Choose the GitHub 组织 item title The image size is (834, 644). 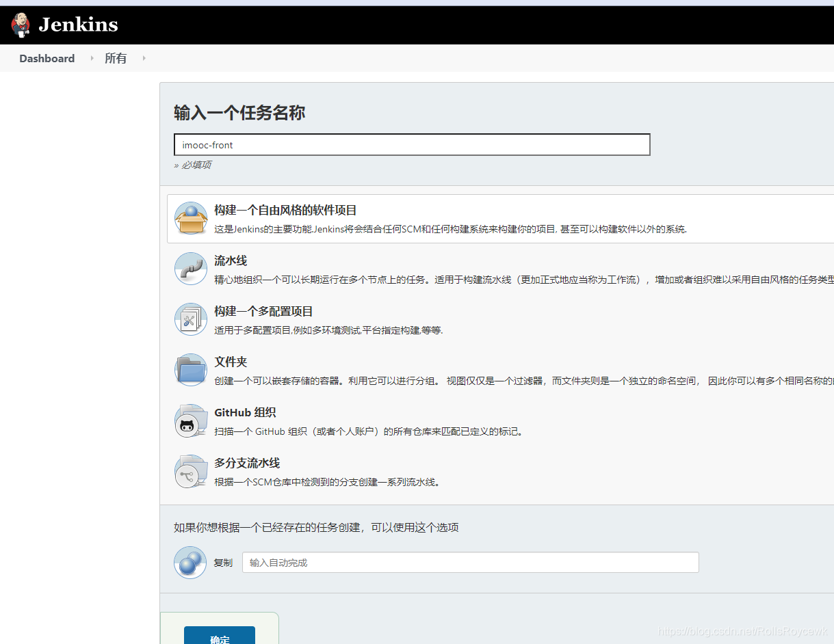click(245, 413)
